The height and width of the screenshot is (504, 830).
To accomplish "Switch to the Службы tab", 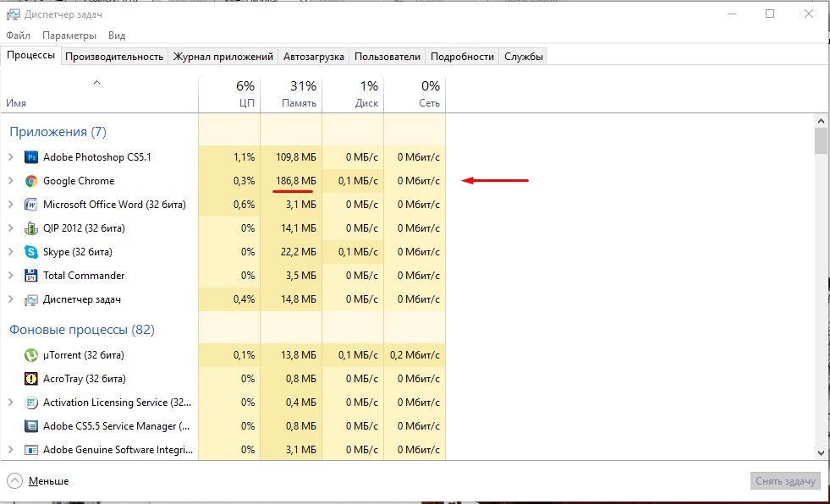I will [524, 57].
